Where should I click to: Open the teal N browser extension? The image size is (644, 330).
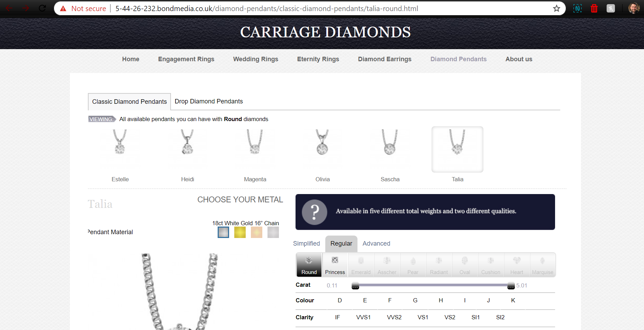578,8
